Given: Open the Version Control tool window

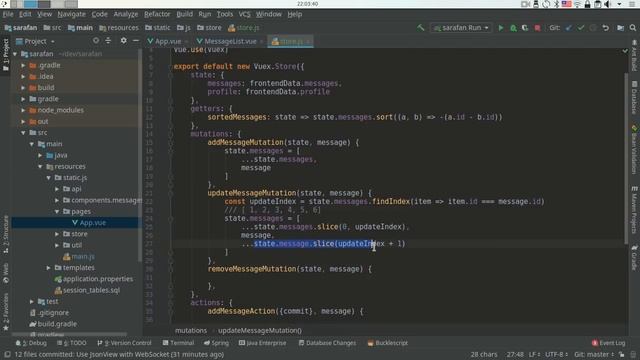Looking at the screenshot, I should [x=124, y=343].
